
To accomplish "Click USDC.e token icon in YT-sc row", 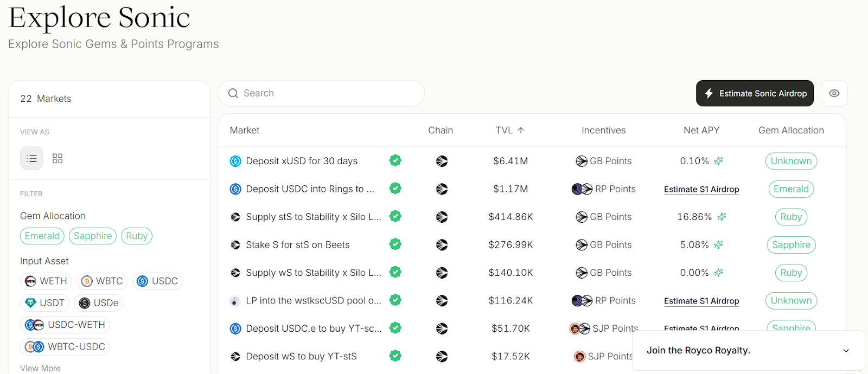I will (235, 328).
